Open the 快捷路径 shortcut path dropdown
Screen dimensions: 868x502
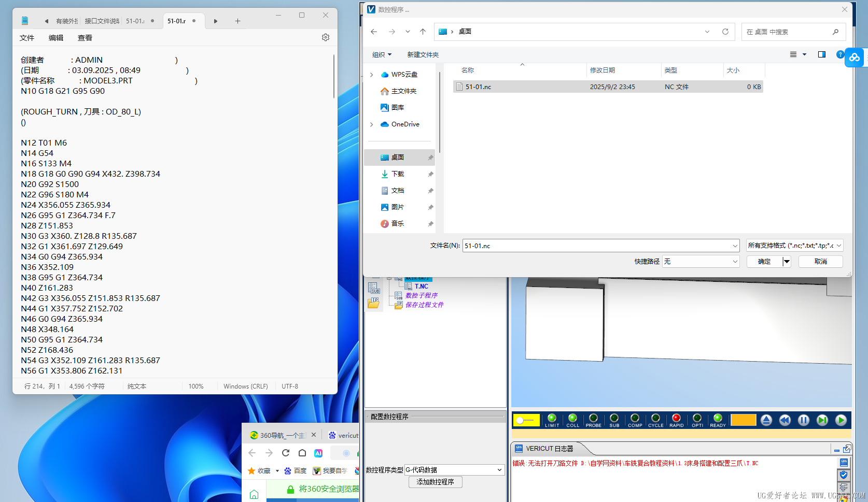tap(701, 262)
